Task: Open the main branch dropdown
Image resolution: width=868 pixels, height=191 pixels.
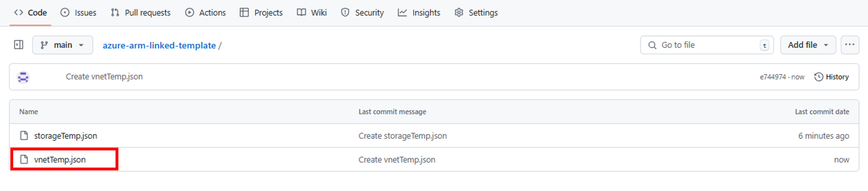Action: (62, 45)
